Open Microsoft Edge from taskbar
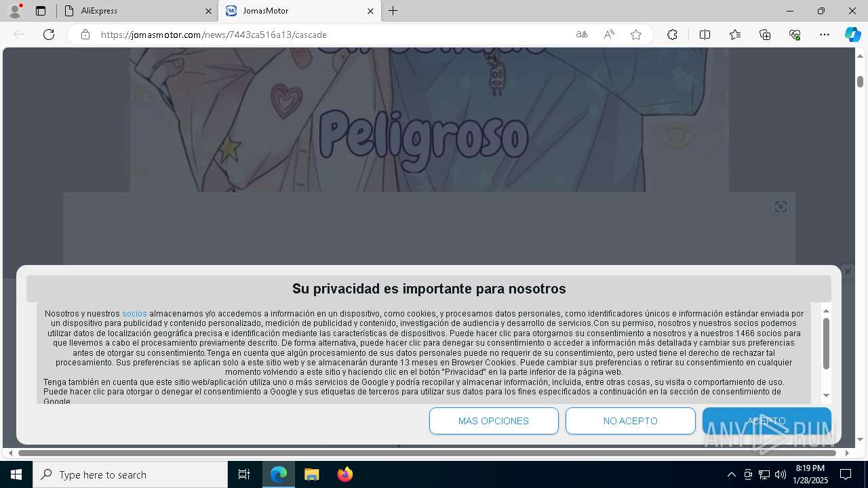This screenshot has width=868, height=488. click(279, 474)
